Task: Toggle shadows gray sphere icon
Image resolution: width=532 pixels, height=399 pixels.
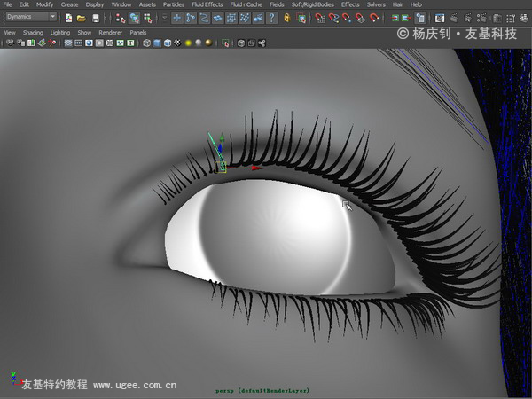Action: [198, 43]
